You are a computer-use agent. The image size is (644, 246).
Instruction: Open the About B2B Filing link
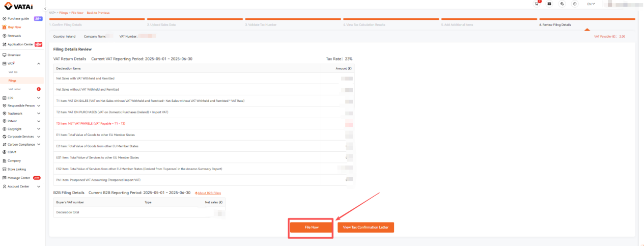pyautogui.click(x=208, y=193)
